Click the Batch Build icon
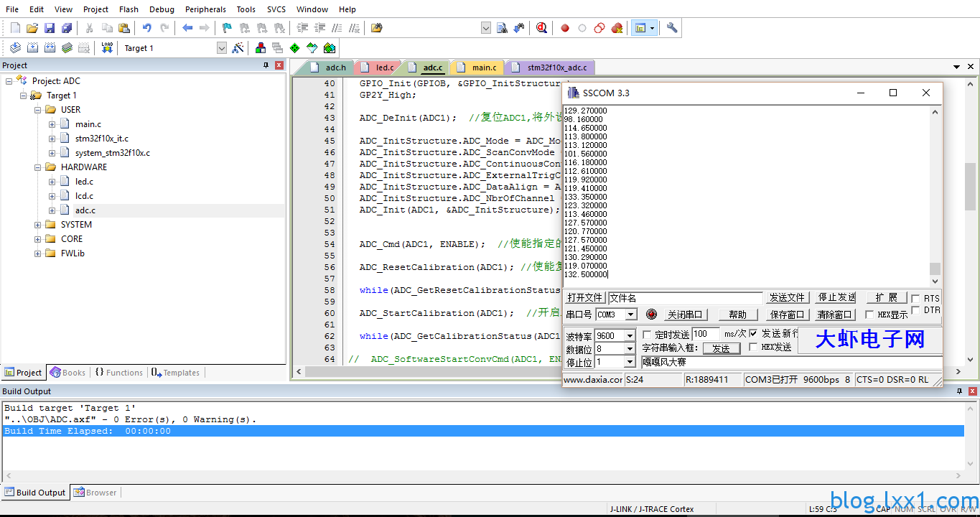Image resolution: width=980 pixels, height=517 pixels. [x=67, y=48]
